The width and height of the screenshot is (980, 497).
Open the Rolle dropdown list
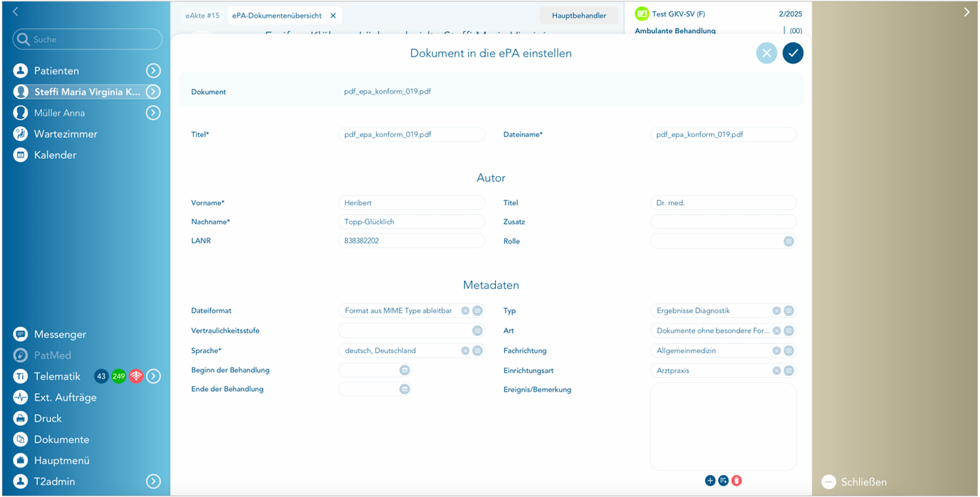point(788,242)
